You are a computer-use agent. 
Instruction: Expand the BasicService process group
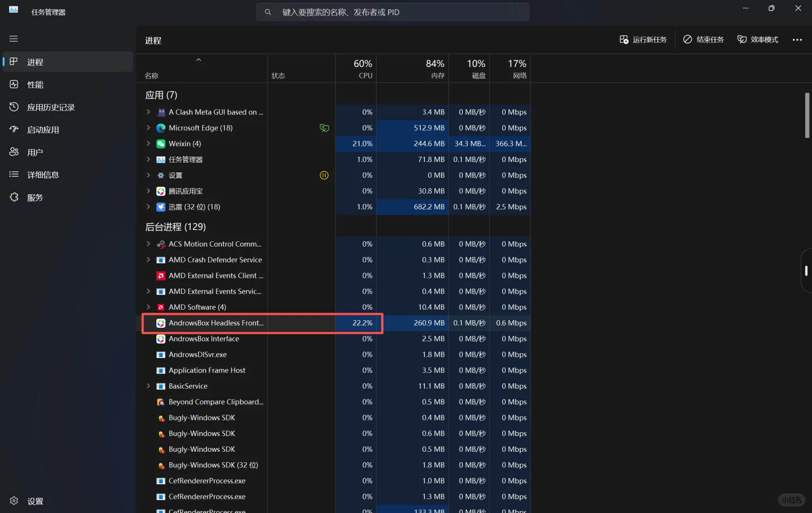148,386
